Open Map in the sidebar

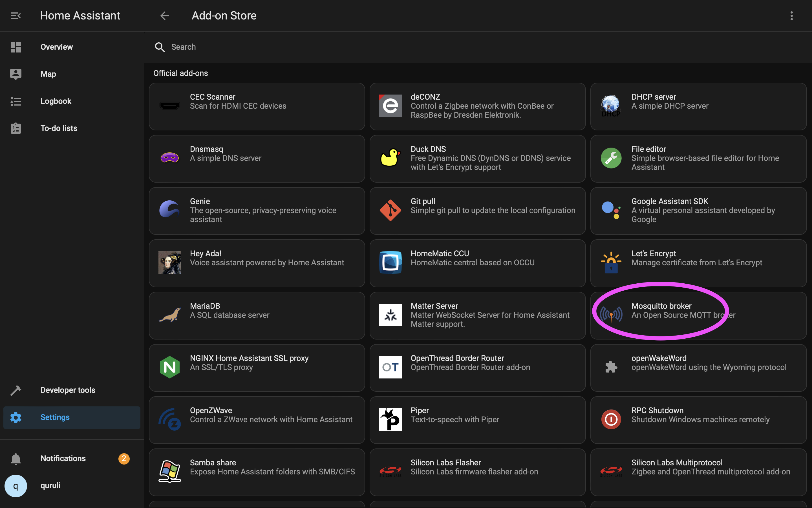pos(72,74)
